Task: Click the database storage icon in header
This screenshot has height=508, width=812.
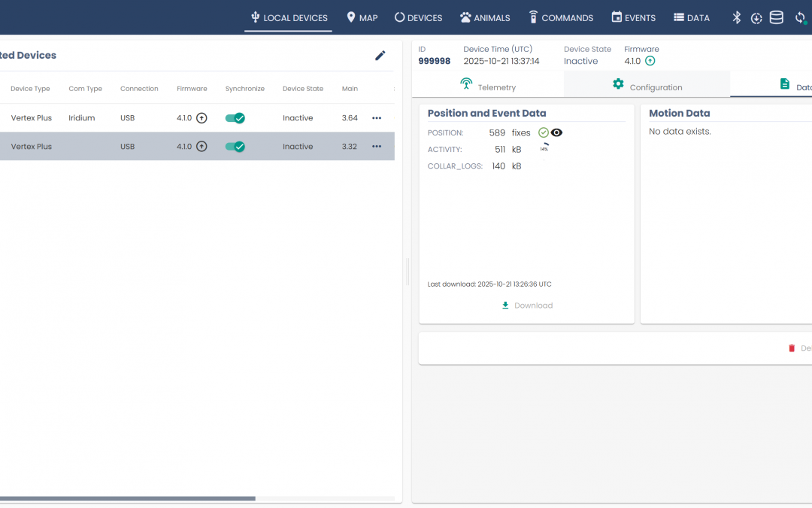Action: tap(776, 17)
